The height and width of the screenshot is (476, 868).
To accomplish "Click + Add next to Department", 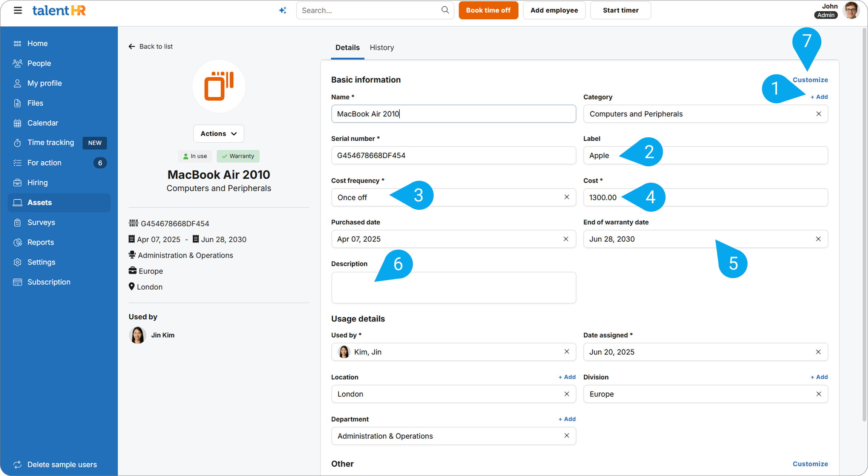I will click(567, 419).
